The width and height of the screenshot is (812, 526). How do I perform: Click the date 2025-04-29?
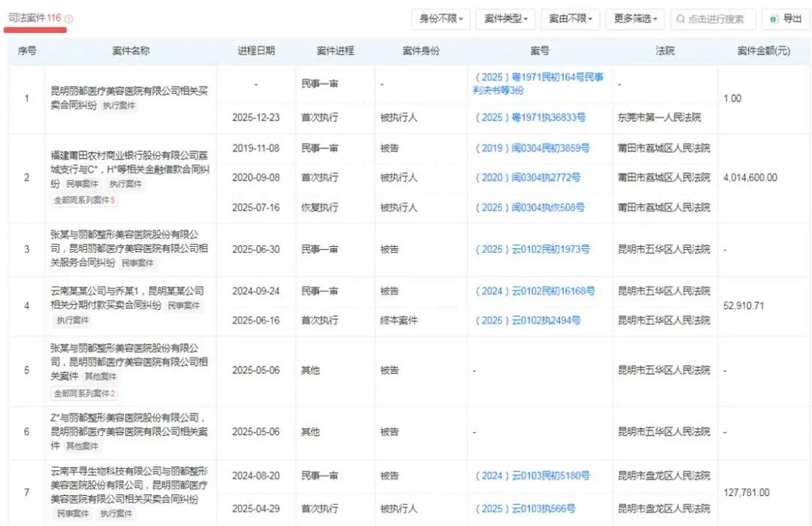(256, 509)
